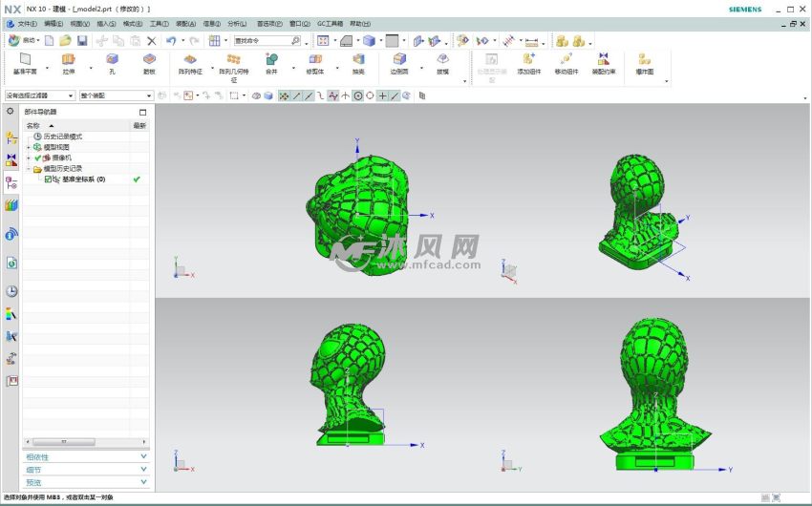This screenshot has width=812, height=506.
Task: Click the 阵列特征 (Pattern Feature) icon
Action: pos(189,60)
